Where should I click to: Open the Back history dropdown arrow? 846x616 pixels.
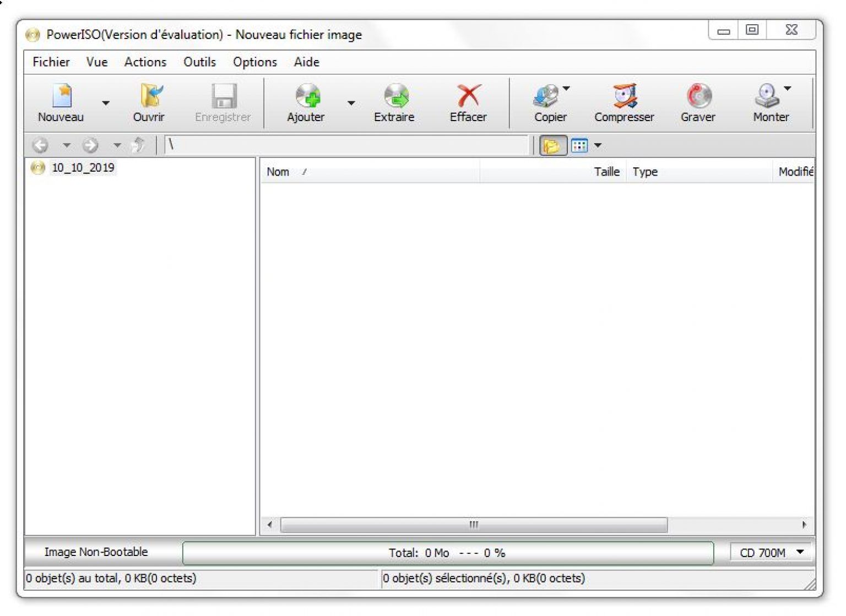coord(67,145)
